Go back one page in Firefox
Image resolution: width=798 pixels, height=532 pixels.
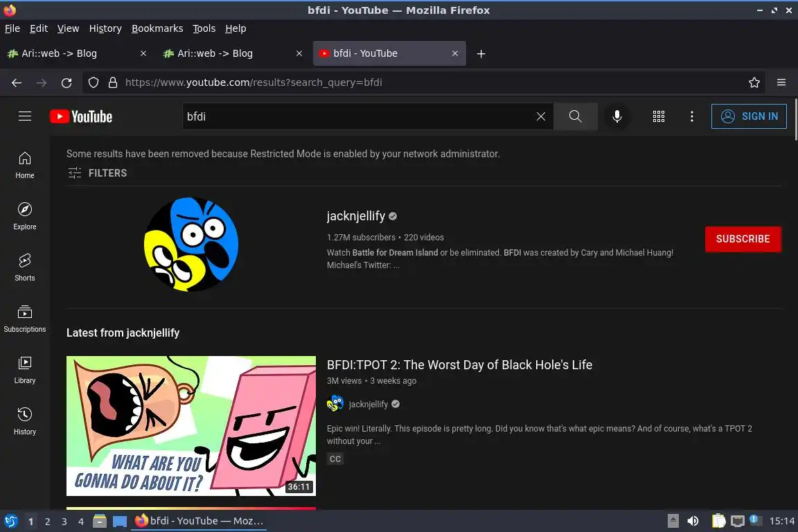pos(17,82)
